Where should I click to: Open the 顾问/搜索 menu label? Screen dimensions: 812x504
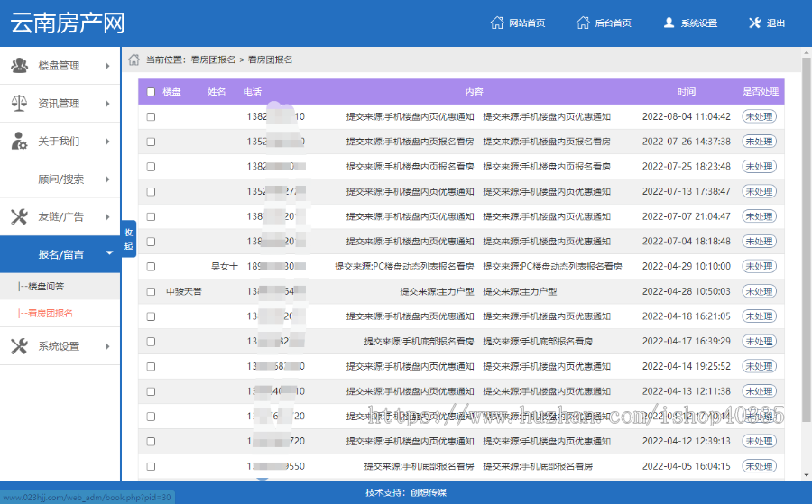tap(60, 179)
